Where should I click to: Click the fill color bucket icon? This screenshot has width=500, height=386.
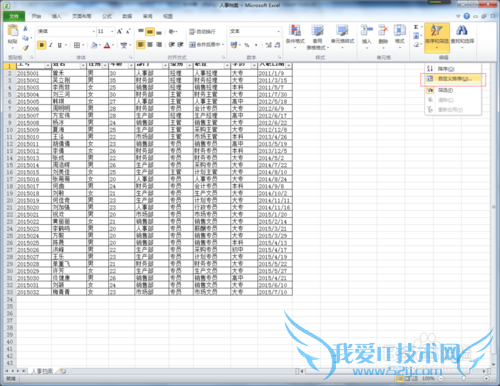[94, 45]
